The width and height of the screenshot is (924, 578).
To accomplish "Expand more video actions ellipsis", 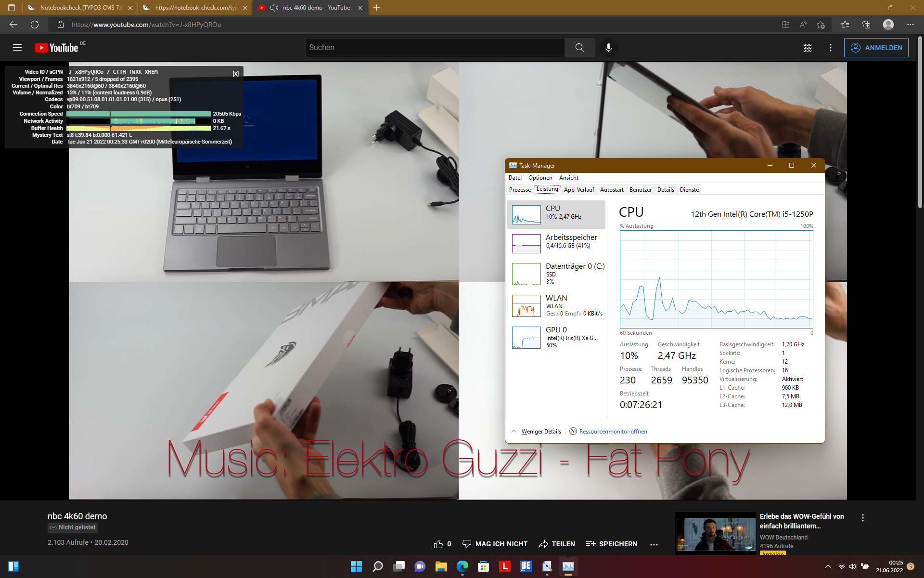I will pyautogui.click(x=654, y=544).
